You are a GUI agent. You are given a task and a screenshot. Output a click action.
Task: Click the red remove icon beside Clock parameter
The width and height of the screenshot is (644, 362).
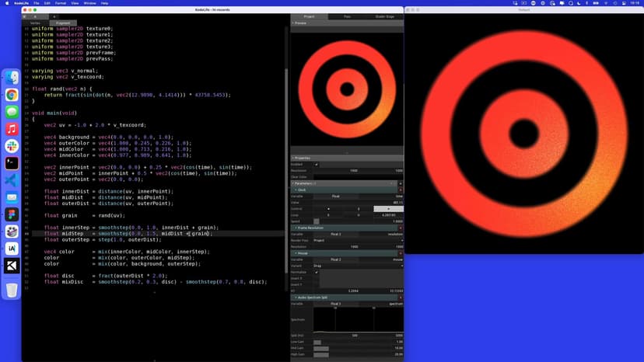[401, 190]
